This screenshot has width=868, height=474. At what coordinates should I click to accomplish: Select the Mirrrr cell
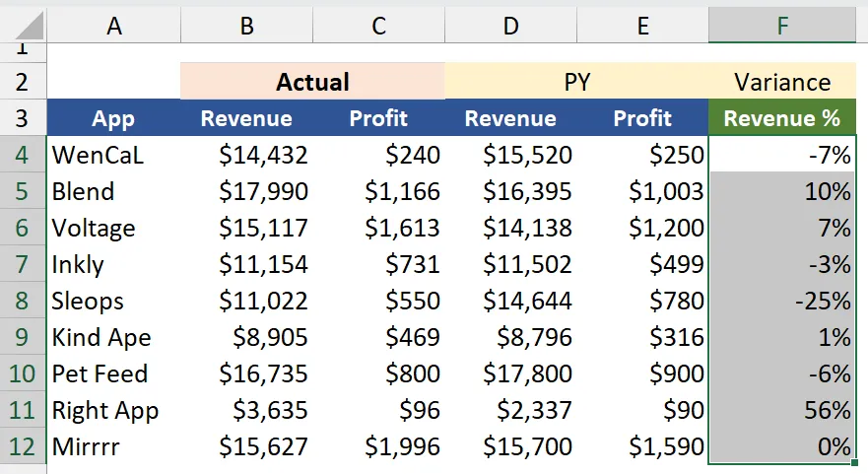click(114, 446)
